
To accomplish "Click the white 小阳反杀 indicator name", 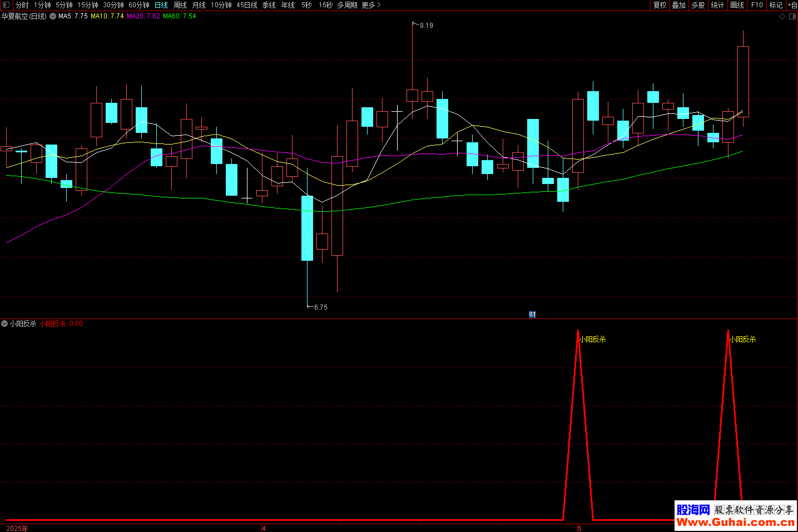I will click(x=23, y=324).
